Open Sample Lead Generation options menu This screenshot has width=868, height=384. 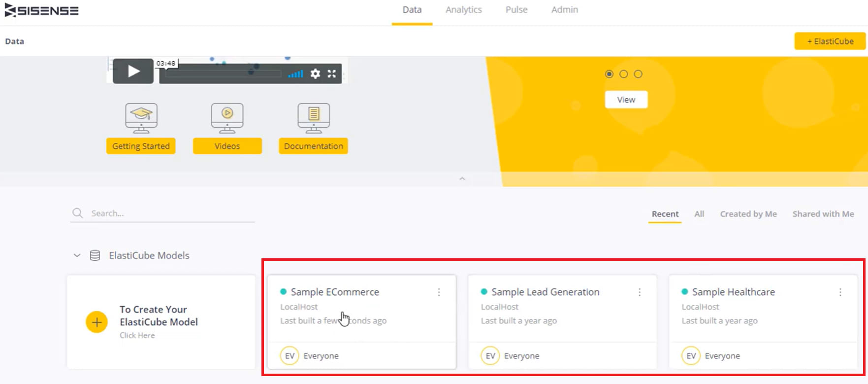pyautogui.click(x=640, y=292)
